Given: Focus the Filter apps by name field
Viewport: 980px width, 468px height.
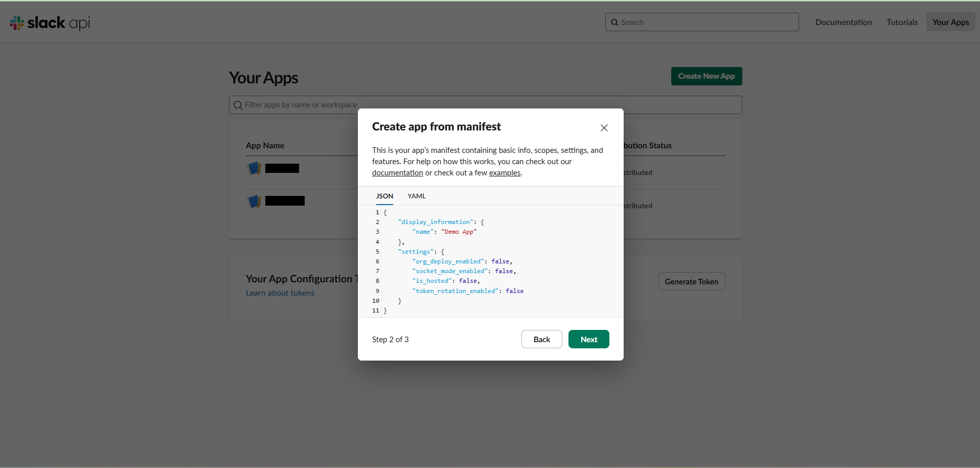Looking at the screenshot, I should pyautogui.click(x=486, y=105).
